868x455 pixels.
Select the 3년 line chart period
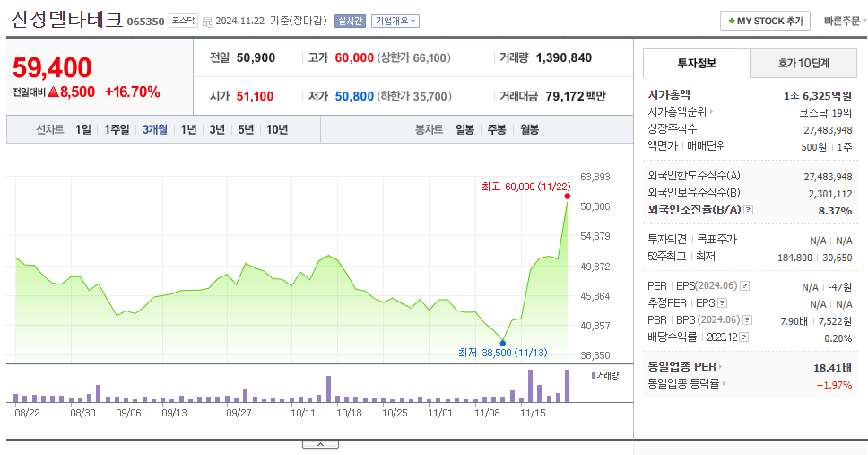217,130
